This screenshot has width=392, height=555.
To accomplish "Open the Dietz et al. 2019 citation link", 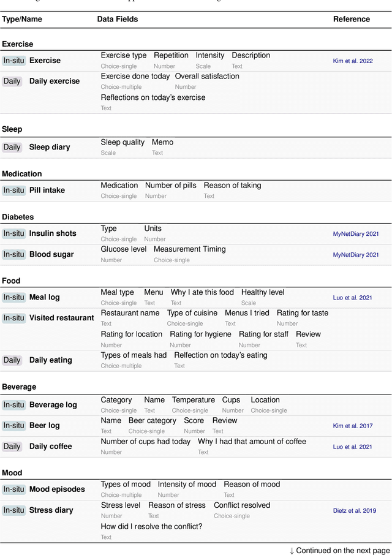I will click(x=354, y=511).
